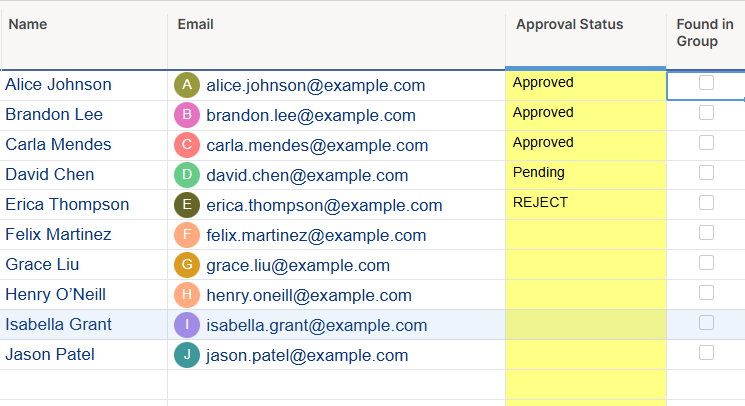
Task: Click Carla Mendes' red C avatar
Action: click(x=187, y=145)
